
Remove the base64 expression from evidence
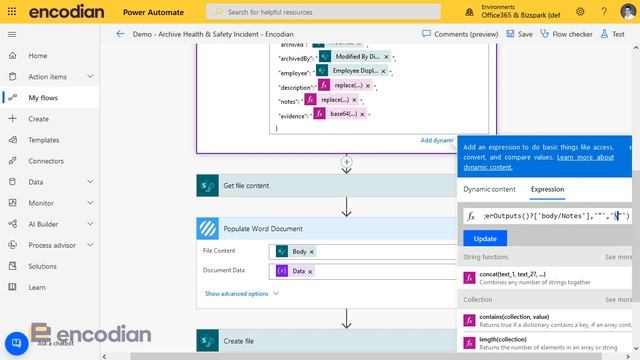tap(362, 114)
